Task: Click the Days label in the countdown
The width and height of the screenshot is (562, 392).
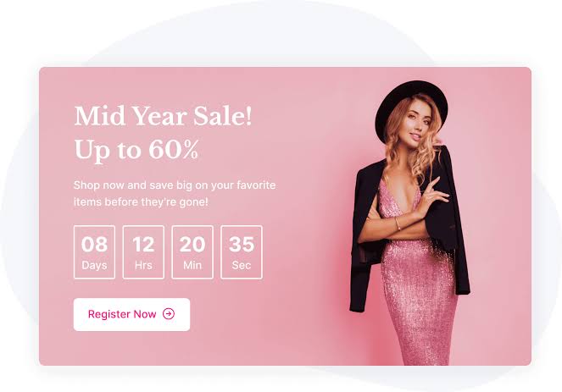Action: point(94,266)
